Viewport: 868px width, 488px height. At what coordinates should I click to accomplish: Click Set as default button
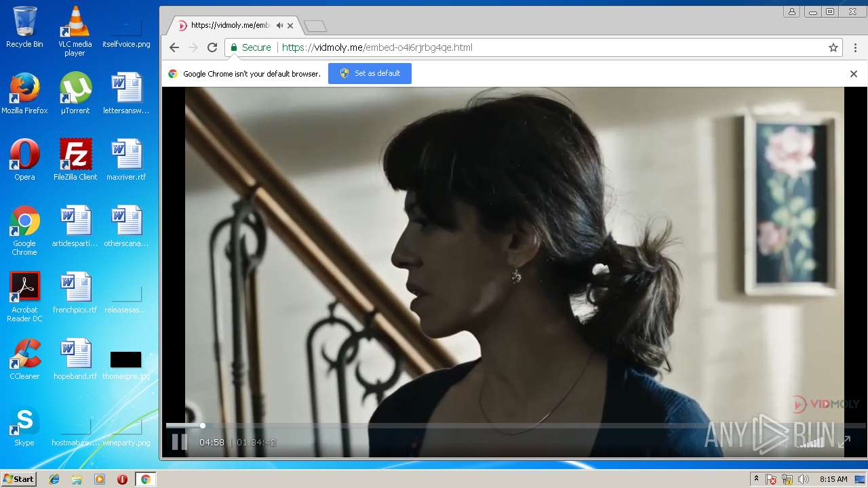point(370,73)
